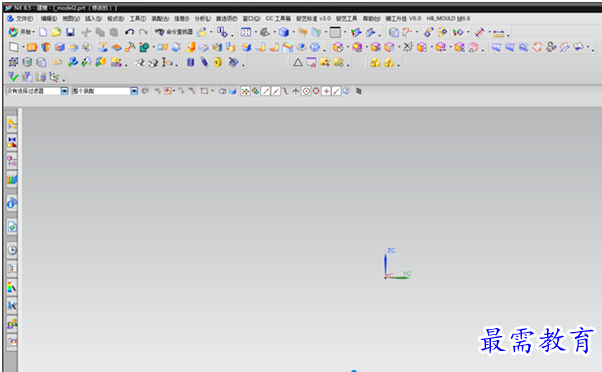Viewport: 602px width, 372px height.
Task: Toggle Arc Center snap option
Action: coord(306,91)
